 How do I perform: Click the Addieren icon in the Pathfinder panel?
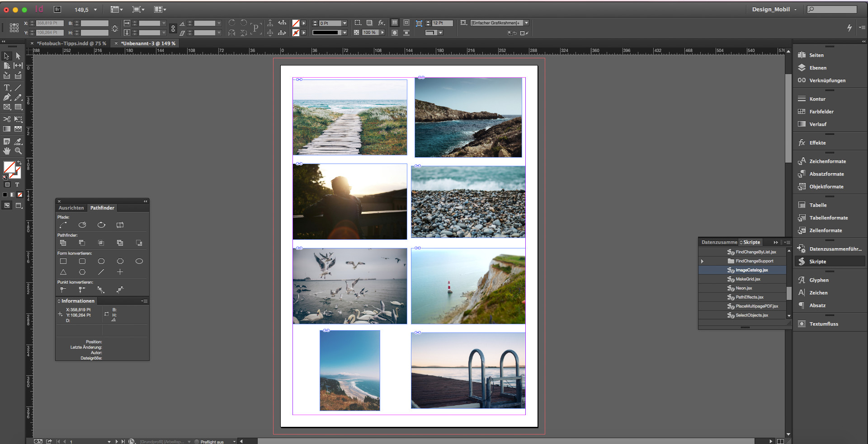click(x=63, y=243)
